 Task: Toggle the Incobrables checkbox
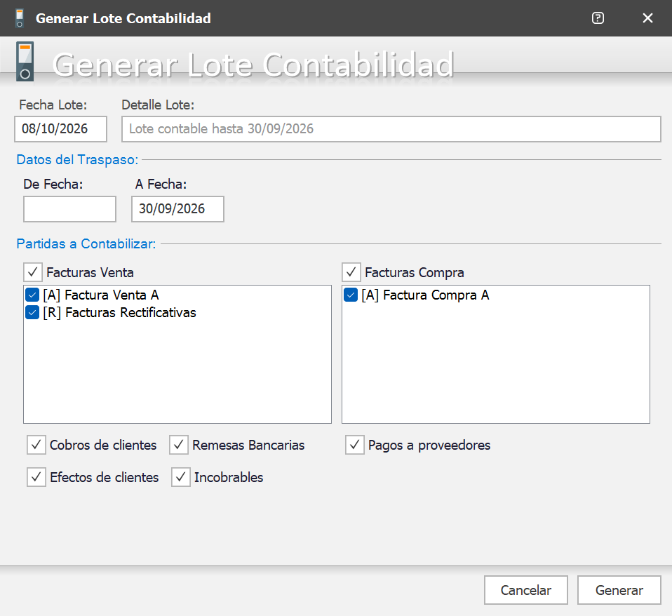pyautogui.click(x=180, y=477)
